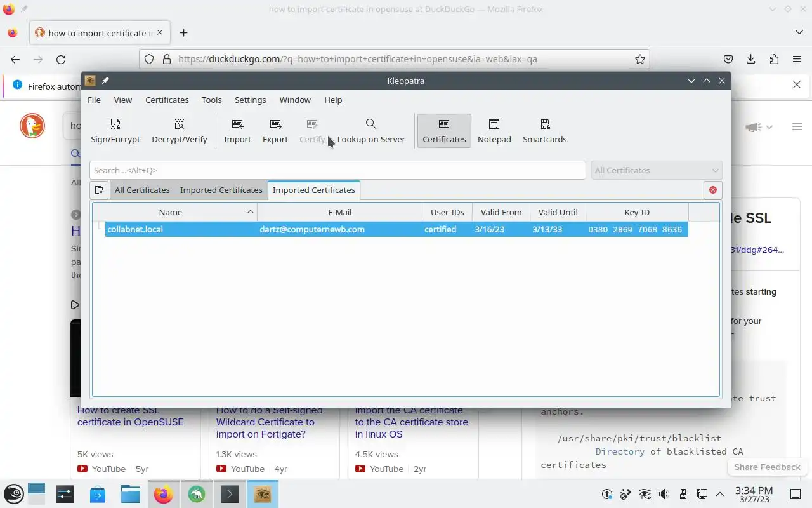The width and height of the screenshot is (812, 508).
Task: Switch to the Certificates view button
Action: (x=444, y=131)
